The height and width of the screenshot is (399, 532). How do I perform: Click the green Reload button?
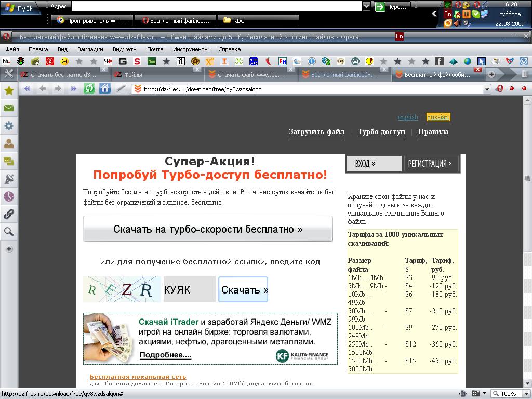(89, 89)
